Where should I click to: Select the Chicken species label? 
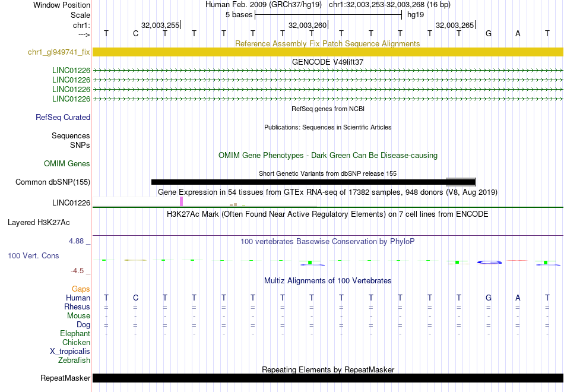(x=76, y=342)
